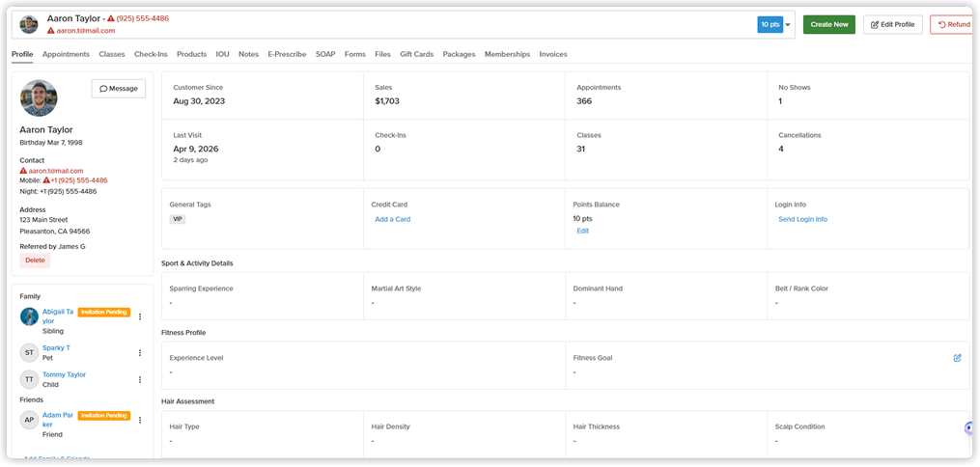Click the Fitness Profile edit pencil icon
This screenshot has height=467, width=980.
[x=957, y=358]
